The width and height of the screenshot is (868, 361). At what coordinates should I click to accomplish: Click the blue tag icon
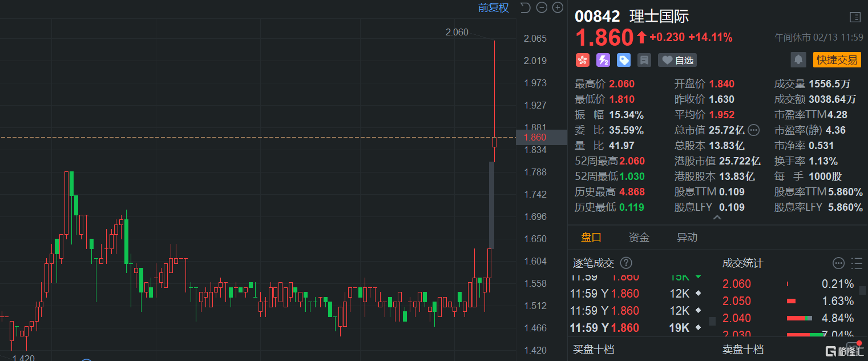(x=624, y=60)
